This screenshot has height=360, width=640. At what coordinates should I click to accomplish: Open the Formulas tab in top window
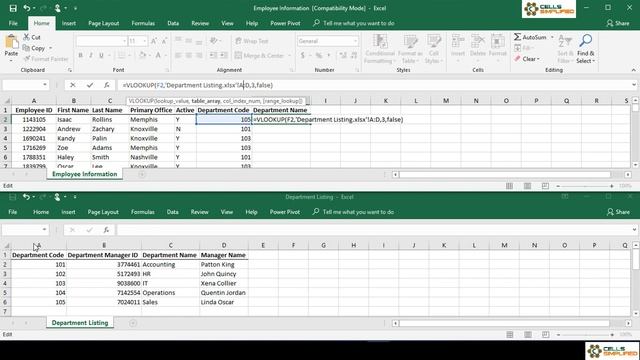tap(143, 23)
